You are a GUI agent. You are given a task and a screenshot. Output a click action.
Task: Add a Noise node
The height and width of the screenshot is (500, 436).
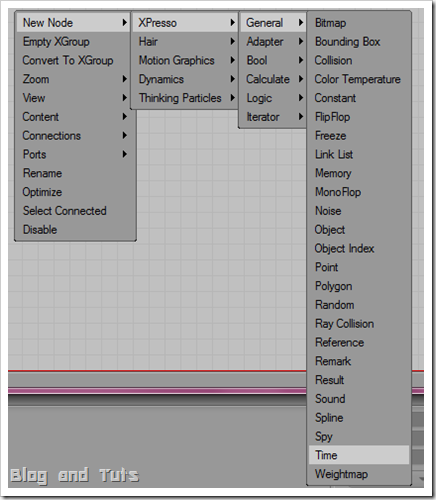pos(359,211)
